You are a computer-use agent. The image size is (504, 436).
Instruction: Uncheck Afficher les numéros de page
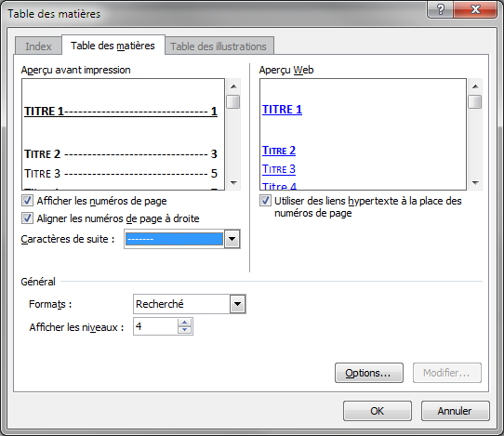click(27, 201)
